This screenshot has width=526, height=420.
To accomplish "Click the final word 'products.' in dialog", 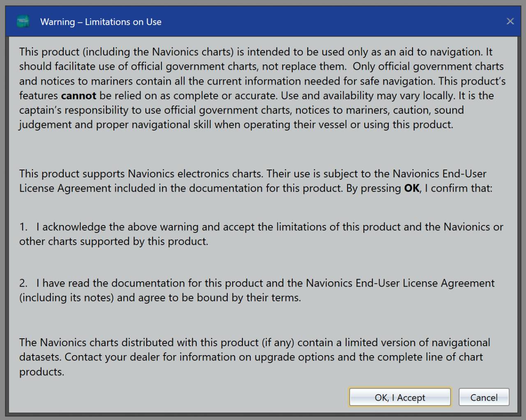I will [42, 372].
